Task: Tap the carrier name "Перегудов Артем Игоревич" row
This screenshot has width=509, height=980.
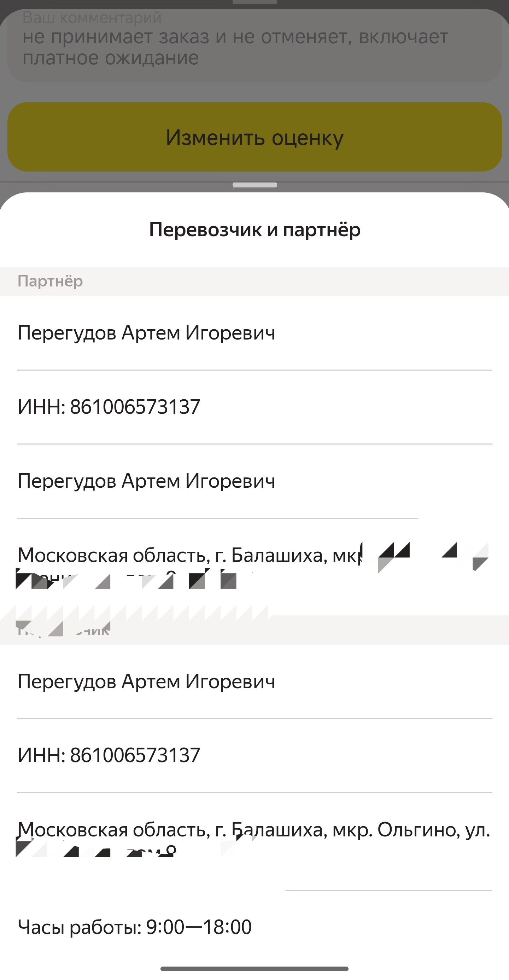Action: click(x=254, y=682)
